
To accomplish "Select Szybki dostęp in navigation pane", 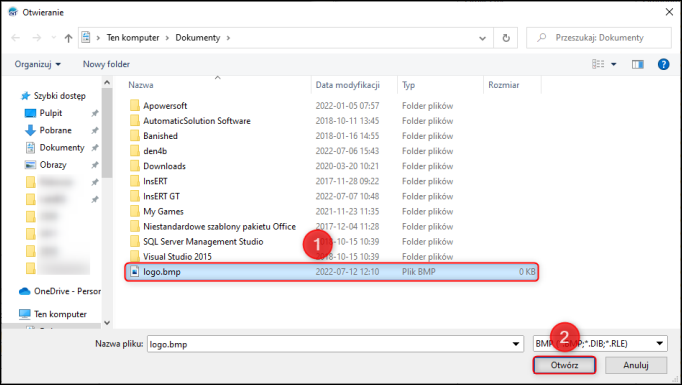I will [x=60, y=96].
